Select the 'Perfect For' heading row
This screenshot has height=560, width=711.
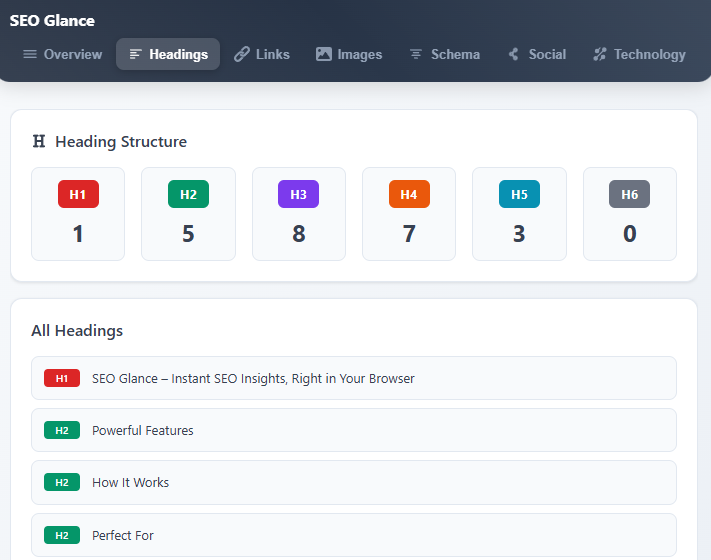(354, 535)
